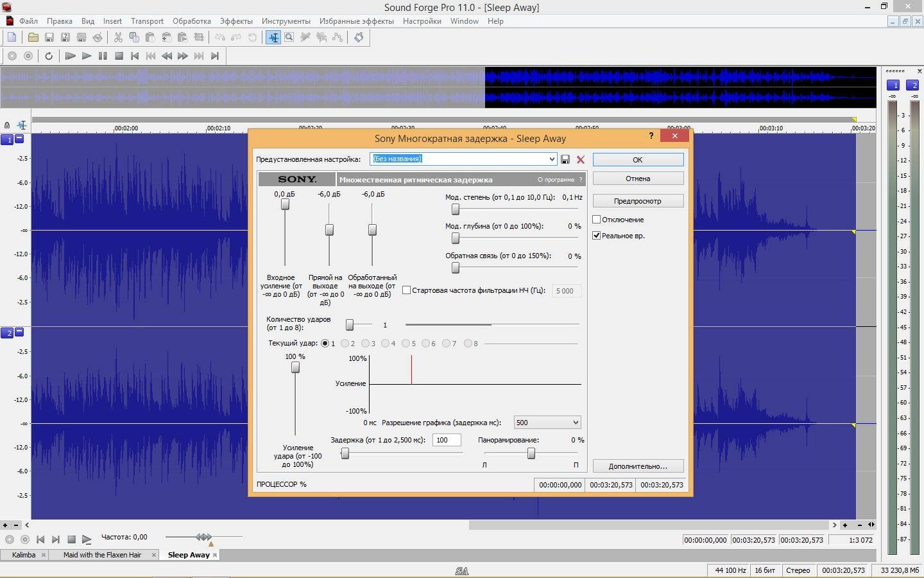Select current tap radio button 3
924x578 pixels.
[x=366, y=344]
